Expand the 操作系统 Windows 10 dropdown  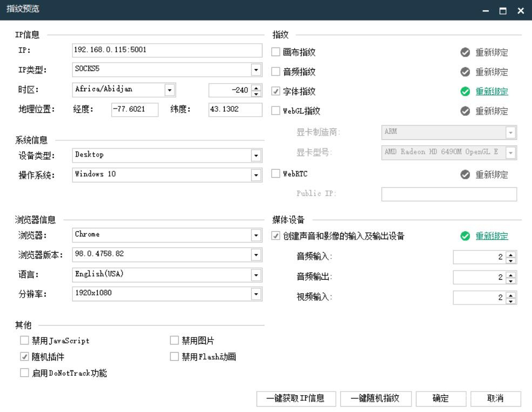click(256, 175)
